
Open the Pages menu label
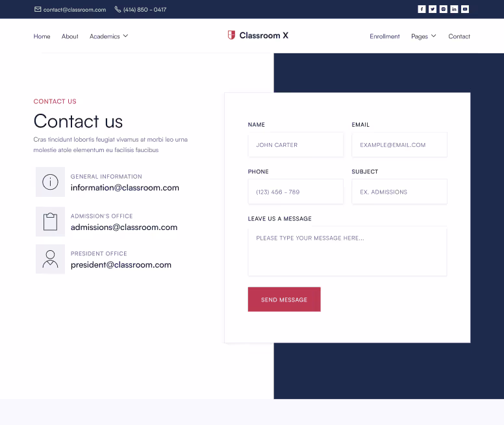(420, 36)
